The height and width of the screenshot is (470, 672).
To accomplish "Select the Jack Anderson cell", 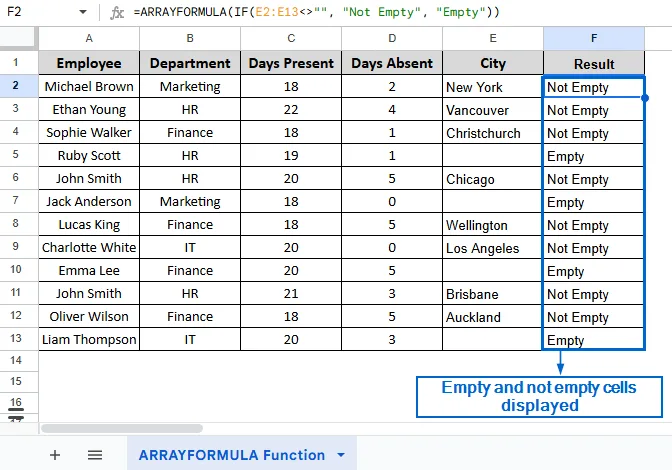I will pyautogui.click(x=89, y=201).
